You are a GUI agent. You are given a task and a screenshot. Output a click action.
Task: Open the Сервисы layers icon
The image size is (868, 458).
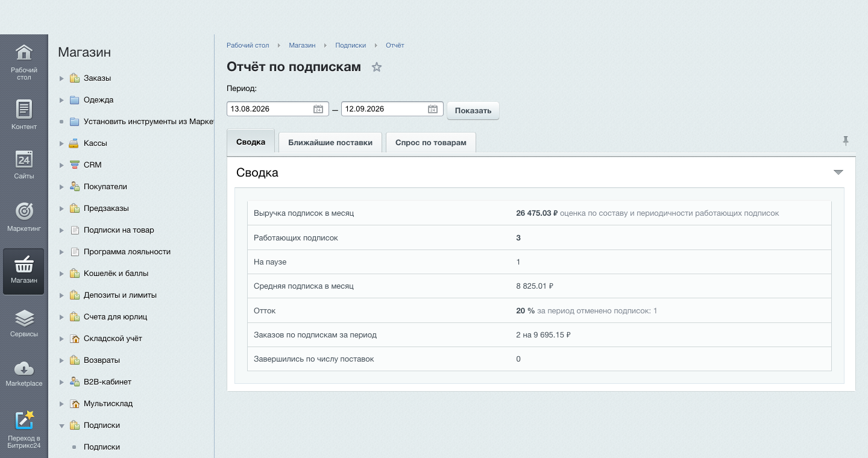coord(24,318)
